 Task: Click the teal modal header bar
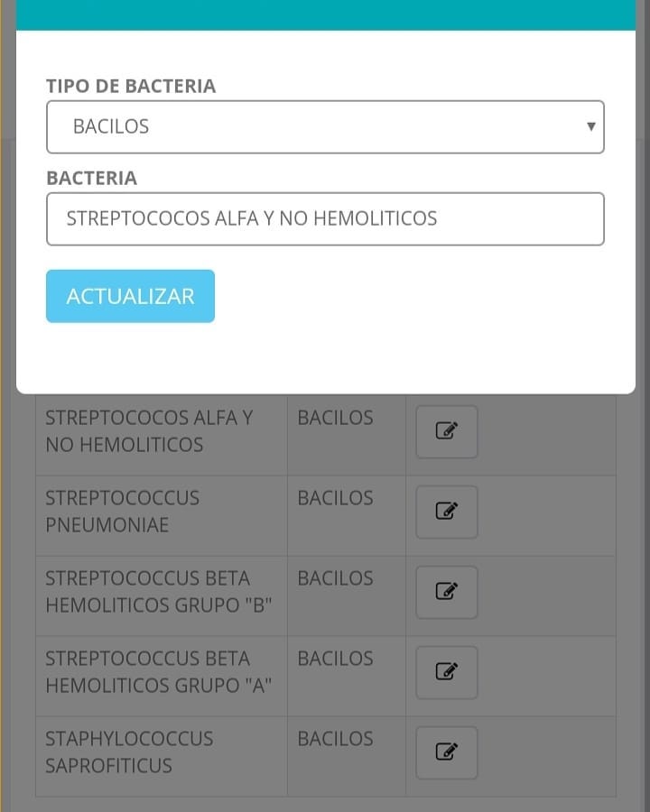[x=326, y=15]
